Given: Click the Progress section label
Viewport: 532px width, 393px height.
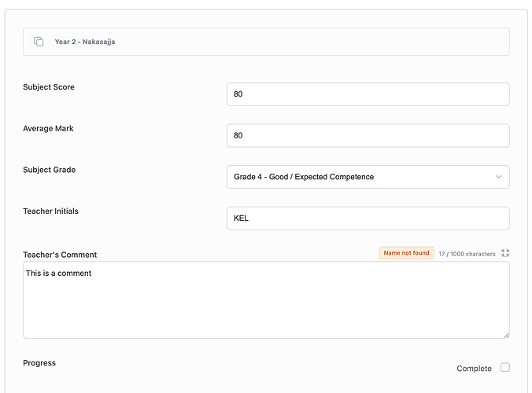Looking at the screenshot, I should point(39,363).
